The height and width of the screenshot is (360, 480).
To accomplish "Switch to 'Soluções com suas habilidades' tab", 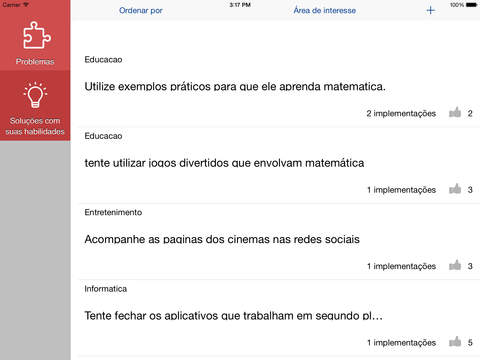I will coord(35,126).
